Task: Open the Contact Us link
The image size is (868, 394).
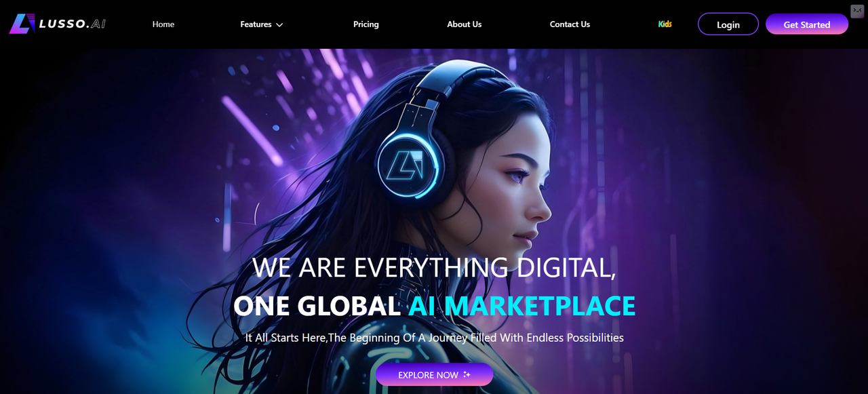Action: pyautogui.click(x=570, y=24)
